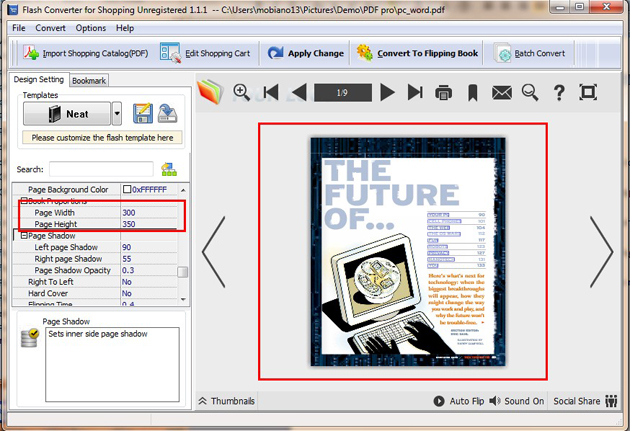The width and height of the screenshot is (630, 431).
Task: Click the bookmark icon in viewer toolbar
Action: (472, 92)
